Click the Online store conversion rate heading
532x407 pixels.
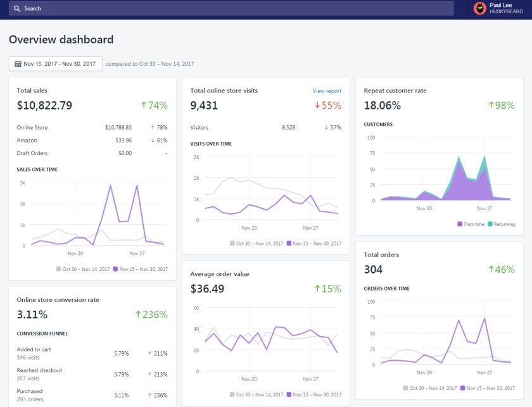click(x=58, y=299)
